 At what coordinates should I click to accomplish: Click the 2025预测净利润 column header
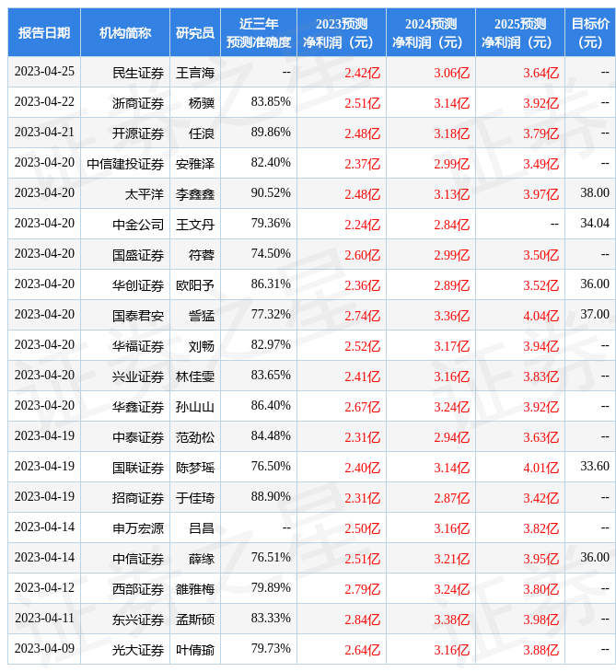click(520, 32)
